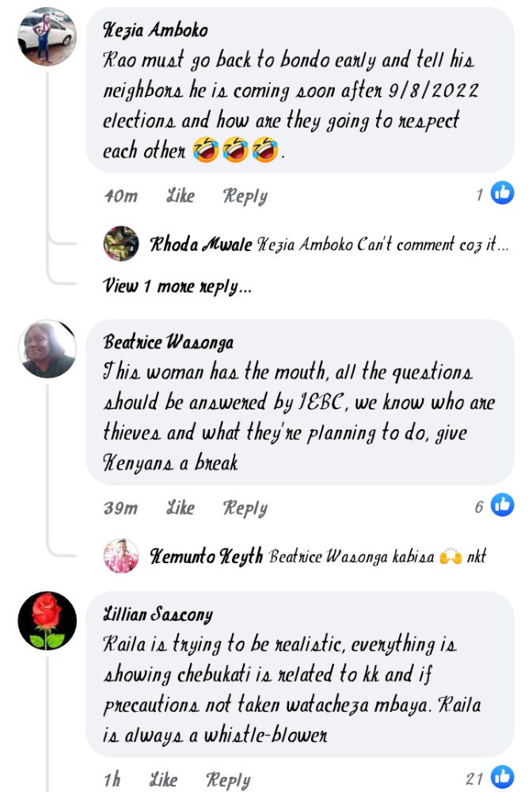Viewport: 532px width, 792px height.
Task: Open Kemunto Keyth's name link
Action: point(207,556)
